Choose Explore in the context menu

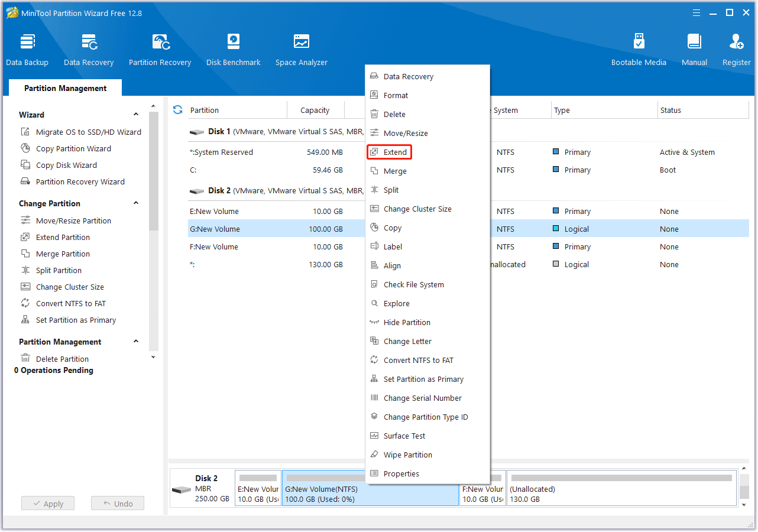(x=427, y=303)
